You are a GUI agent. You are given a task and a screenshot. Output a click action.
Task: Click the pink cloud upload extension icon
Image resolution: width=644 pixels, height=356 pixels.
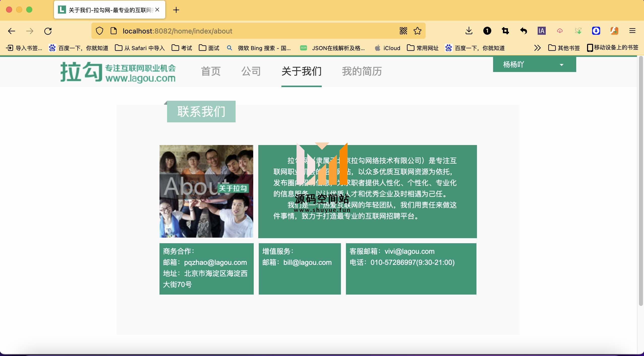pos(560,31)
